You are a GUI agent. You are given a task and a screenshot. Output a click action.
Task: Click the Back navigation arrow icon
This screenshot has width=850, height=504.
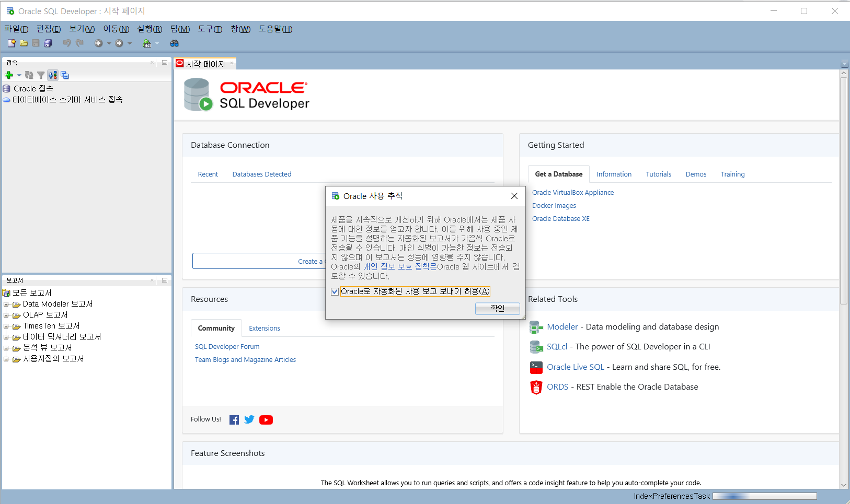[98, 43]
